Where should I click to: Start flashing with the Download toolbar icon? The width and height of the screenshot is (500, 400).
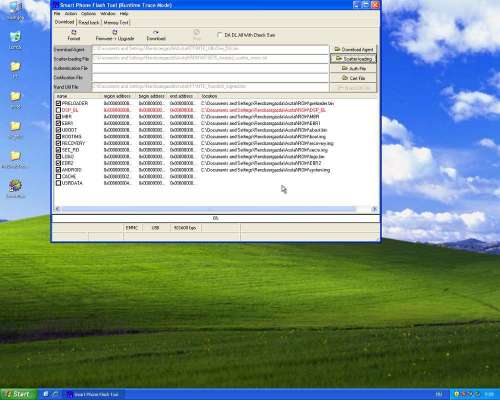pos(156,35)
